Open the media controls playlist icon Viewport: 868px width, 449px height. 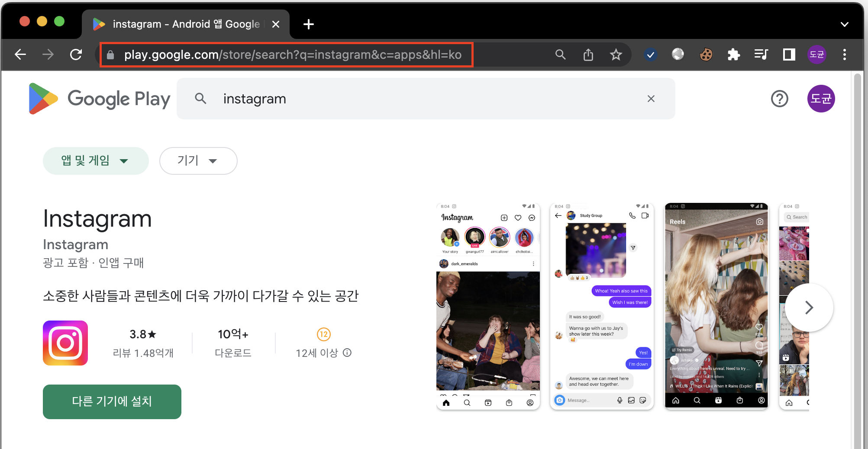tap(761, 55)
